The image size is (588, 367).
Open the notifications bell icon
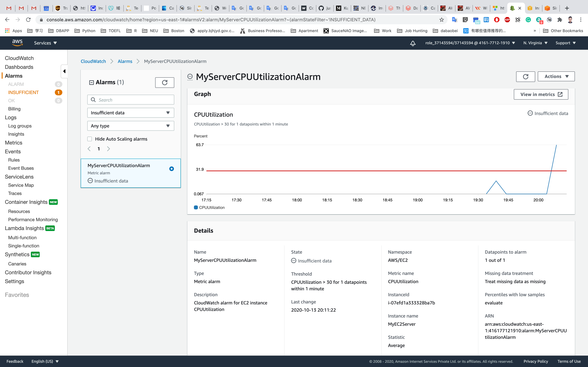click(x=413, y=43)
